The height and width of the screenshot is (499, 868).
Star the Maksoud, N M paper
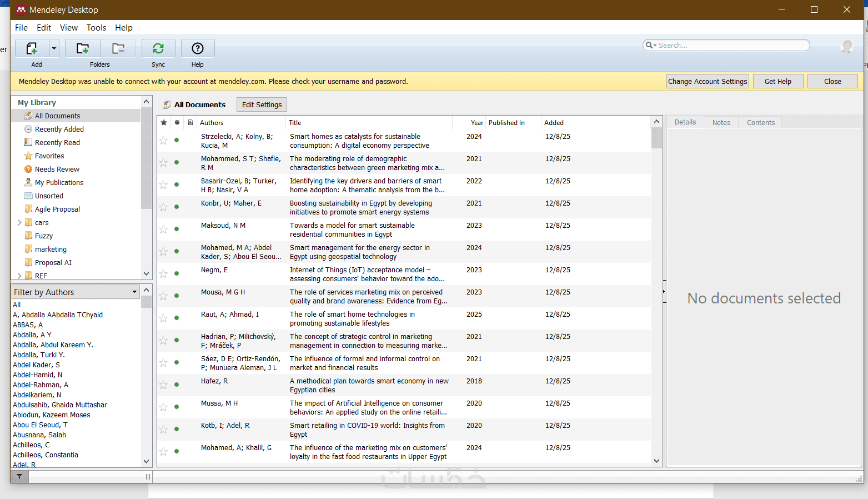163,229
